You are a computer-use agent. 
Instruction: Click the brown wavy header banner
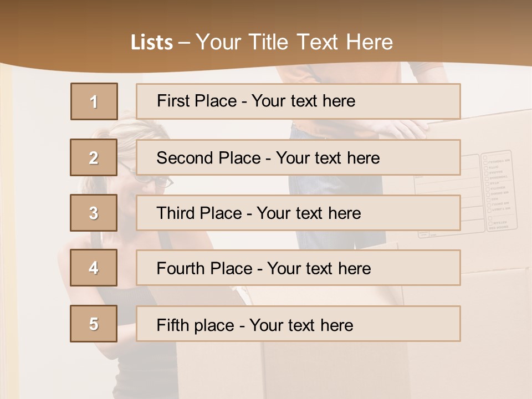(x=266, y=34)
